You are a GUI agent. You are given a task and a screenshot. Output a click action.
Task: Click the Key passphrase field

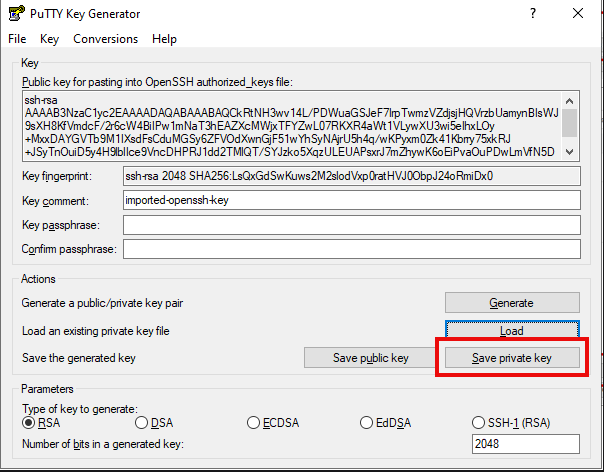click(x=352, y=225)
